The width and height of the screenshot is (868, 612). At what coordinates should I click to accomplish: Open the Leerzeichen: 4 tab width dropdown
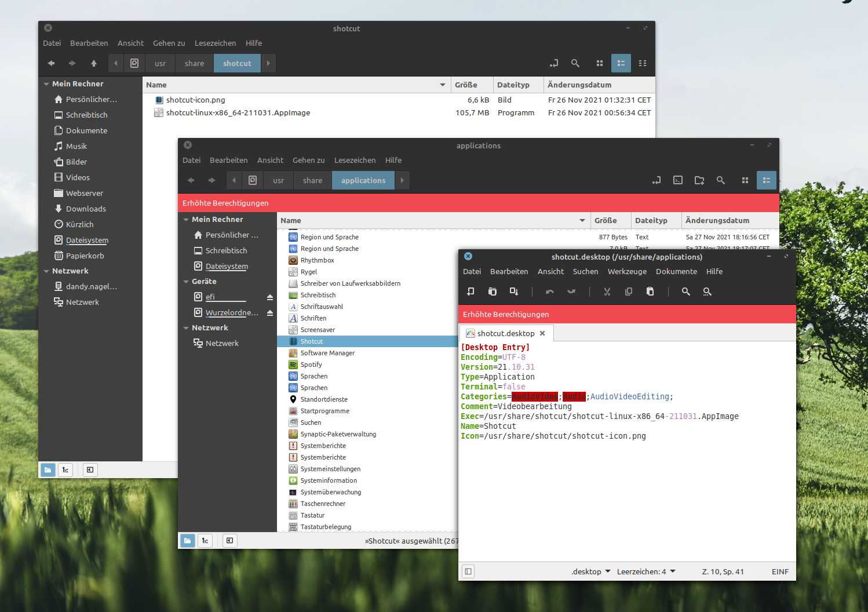click(646, 571)
